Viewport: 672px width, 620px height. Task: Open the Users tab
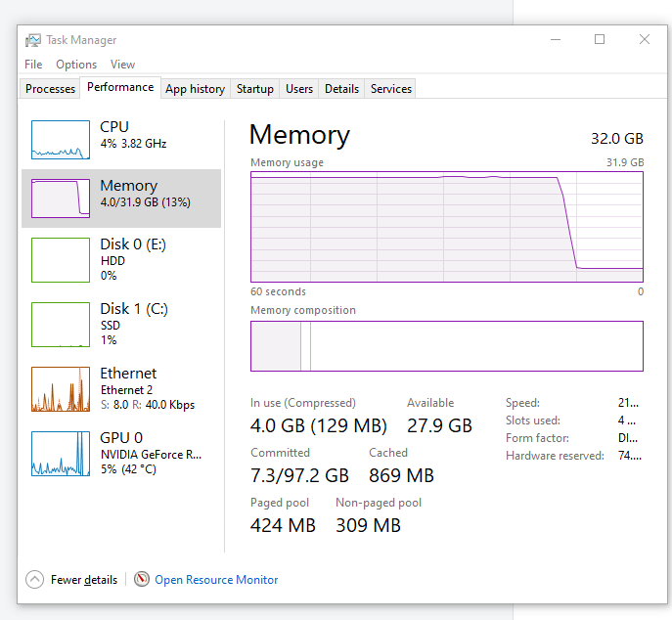click(x=299, y=89)
